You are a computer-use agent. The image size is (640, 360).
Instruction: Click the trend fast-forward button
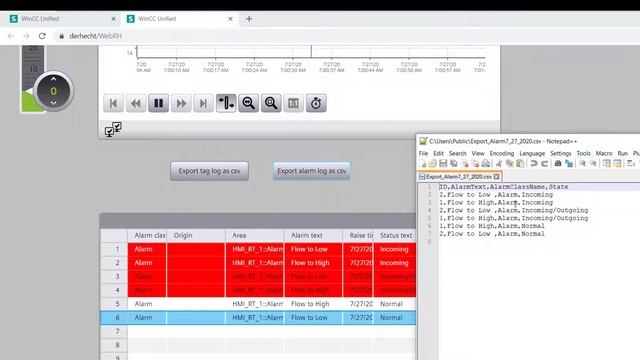pyautogui.click(x=181, y=103)
